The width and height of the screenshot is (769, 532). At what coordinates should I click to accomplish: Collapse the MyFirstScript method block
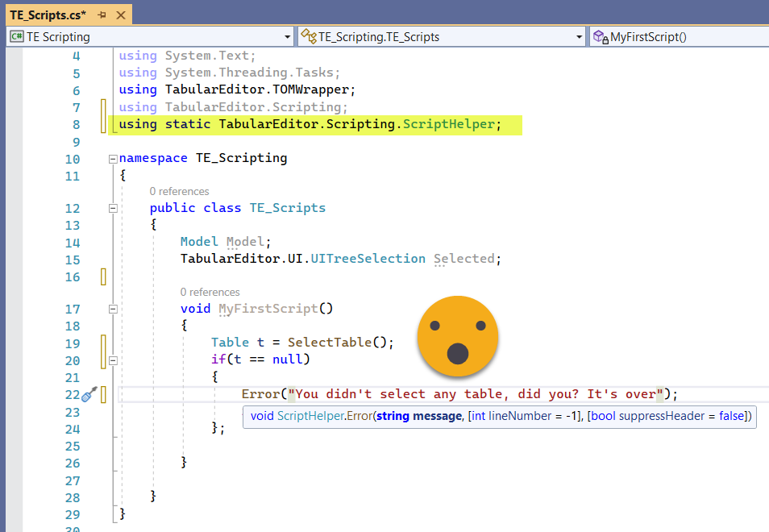(x=113, y=309)
